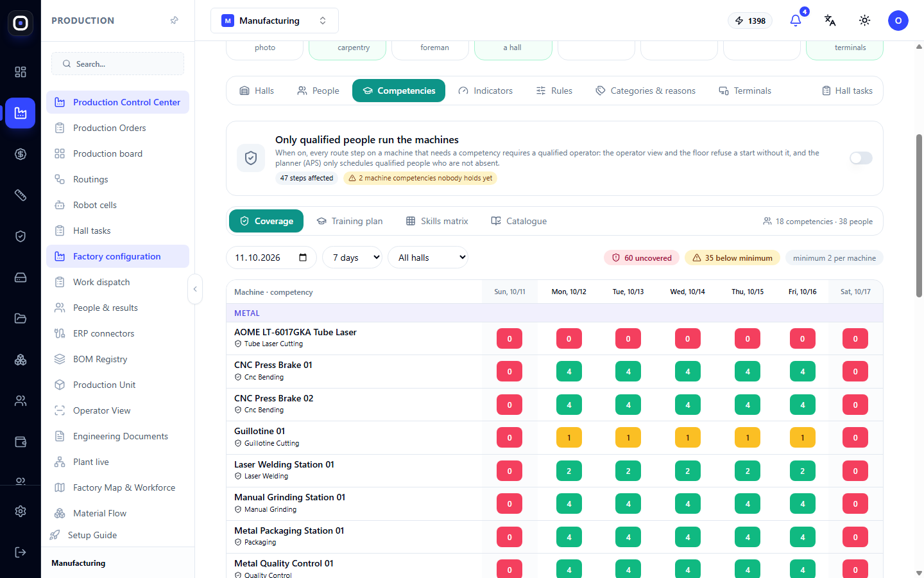Click the 60 uncovered filter badge

click(642, 258)
